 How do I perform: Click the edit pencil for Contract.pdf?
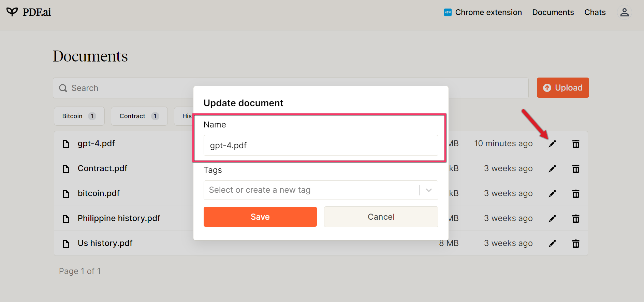pos(552,169)
